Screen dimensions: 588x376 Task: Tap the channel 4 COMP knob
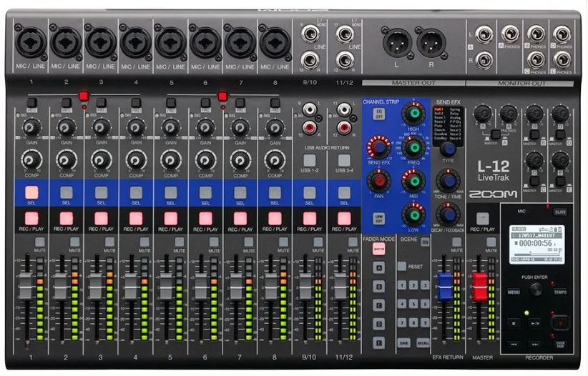(136, 160)
